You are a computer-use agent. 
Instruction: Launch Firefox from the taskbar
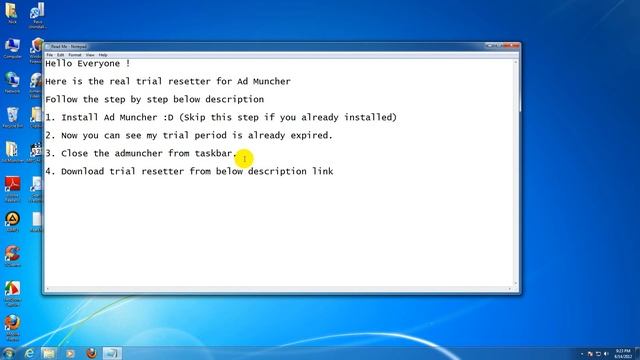coord(91,353)
